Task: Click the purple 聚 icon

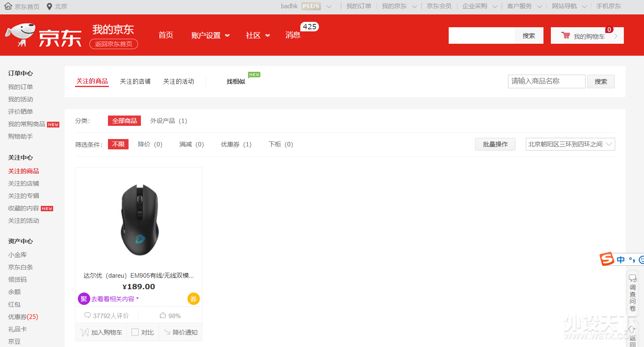Action: (84, 299)
